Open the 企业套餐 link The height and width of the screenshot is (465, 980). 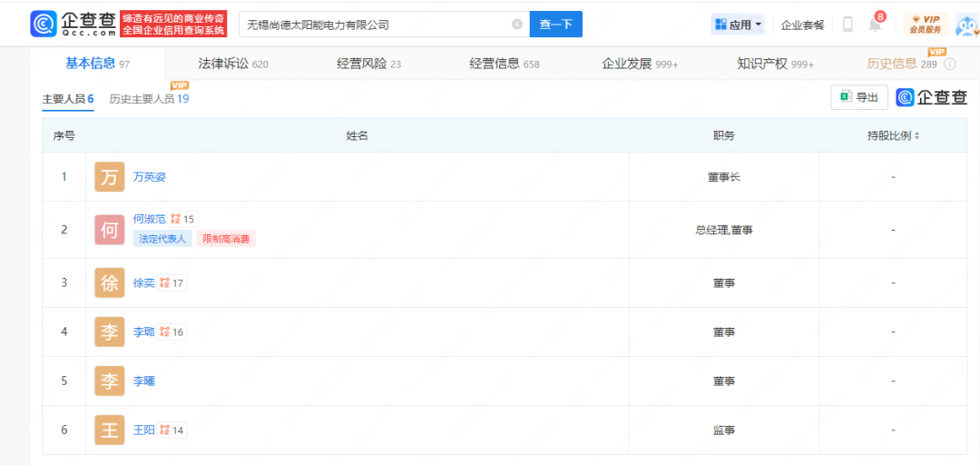[802, 25]
